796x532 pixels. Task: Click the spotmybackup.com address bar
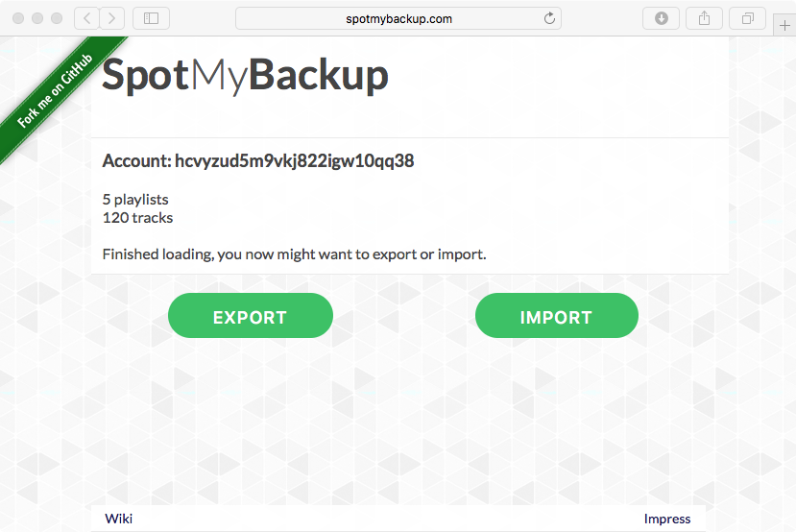pyautogui.click(x=398, y=19)
